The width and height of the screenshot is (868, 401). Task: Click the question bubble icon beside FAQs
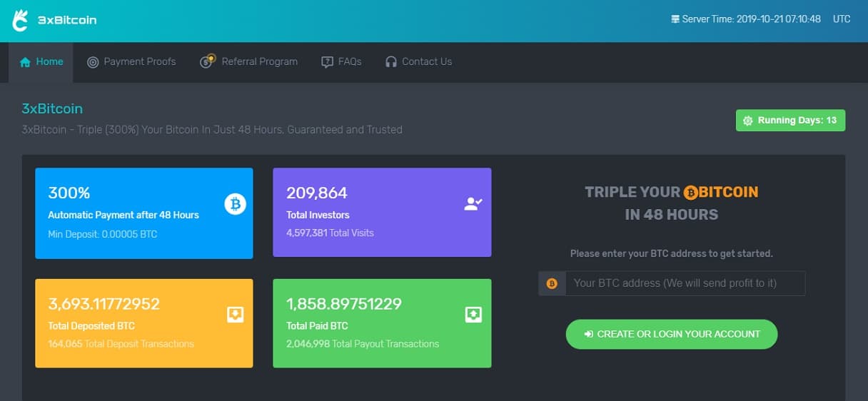327,62
